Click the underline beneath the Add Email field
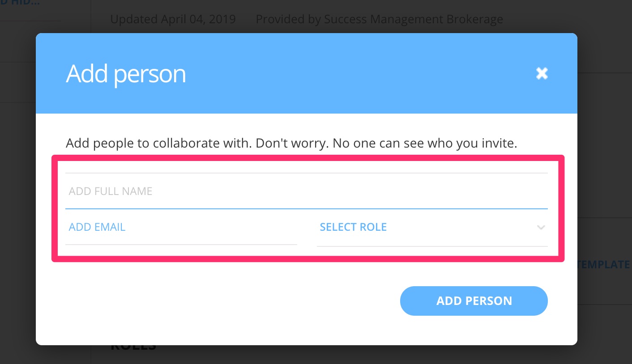 coord(181,244)
